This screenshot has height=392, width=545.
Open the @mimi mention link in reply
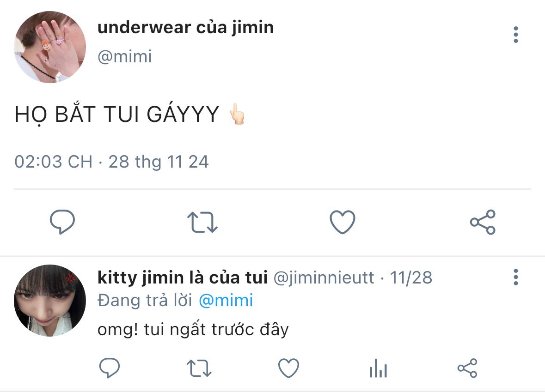(x=226, y=301)
